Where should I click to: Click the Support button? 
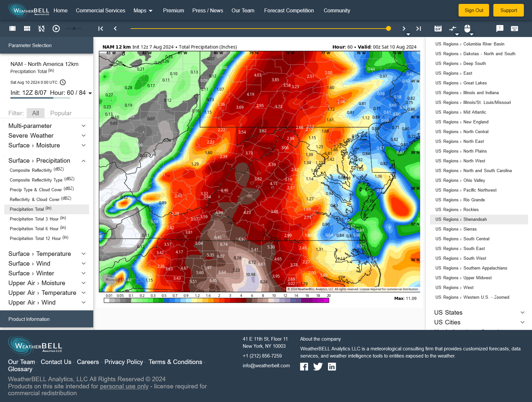(509, 10)
